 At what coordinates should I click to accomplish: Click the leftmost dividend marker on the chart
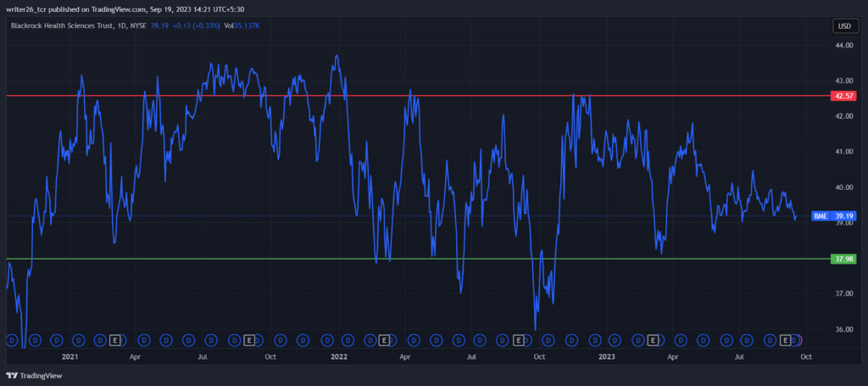[x=12, y=340]
